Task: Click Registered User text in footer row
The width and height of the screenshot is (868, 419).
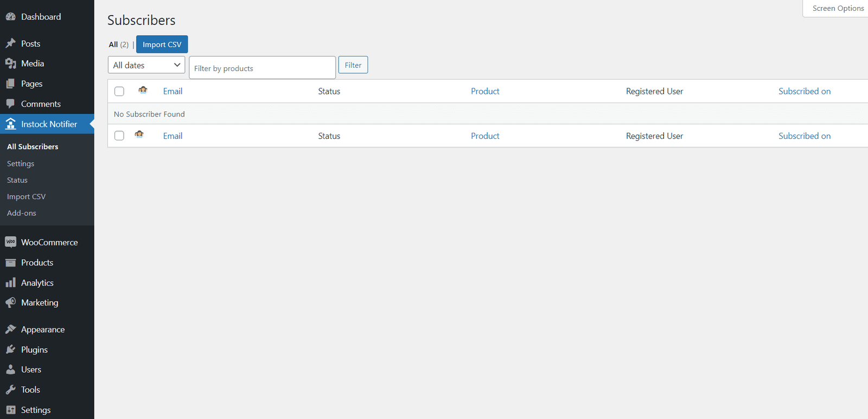Action: (x=654, y=136)
